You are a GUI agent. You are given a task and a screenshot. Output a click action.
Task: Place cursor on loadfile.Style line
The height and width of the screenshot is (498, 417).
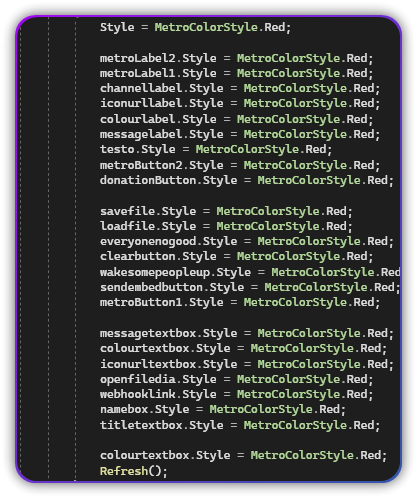226,226
